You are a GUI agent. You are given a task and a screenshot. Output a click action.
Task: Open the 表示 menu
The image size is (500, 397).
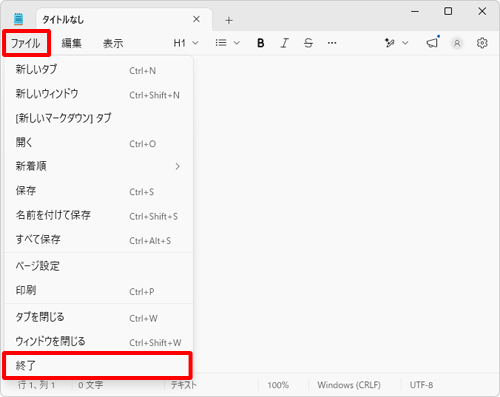(x=113, y=43)
